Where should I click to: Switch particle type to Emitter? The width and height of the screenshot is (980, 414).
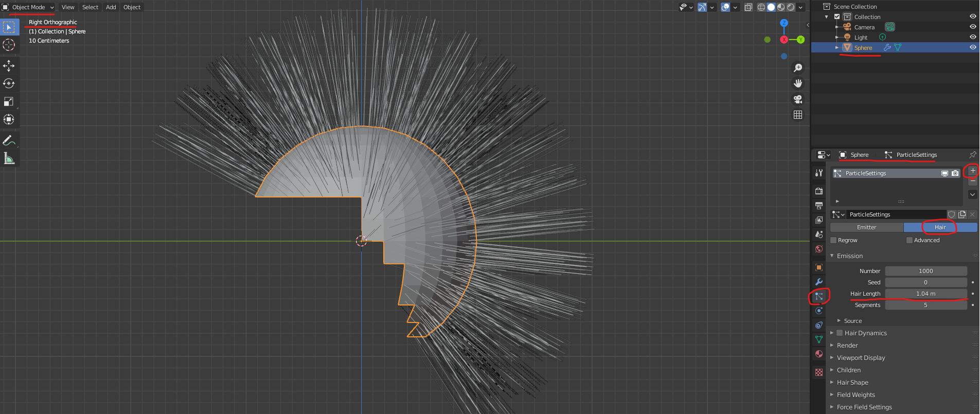click(x=867, y=227)
